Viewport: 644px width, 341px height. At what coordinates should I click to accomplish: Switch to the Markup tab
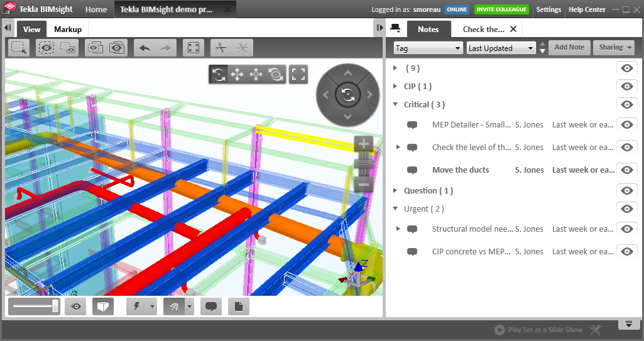pyautogui.click(x=68, y=29)
